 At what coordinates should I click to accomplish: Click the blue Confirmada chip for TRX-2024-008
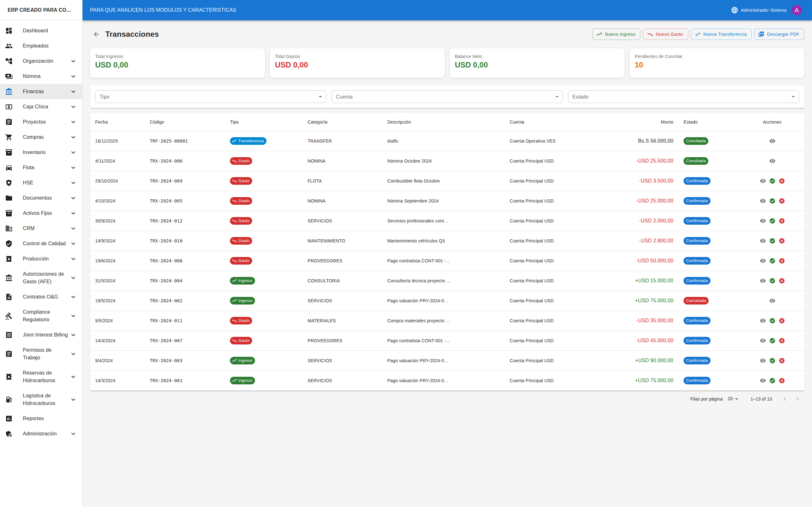(697, 261)
